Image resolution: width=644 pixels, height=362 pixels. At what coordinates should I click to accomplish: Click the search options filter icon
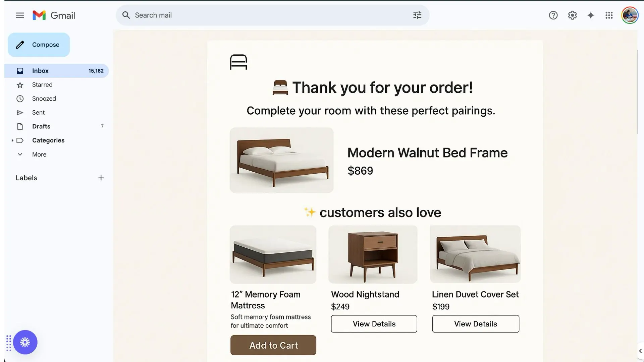pyautogui.click(x=417, y=15)
